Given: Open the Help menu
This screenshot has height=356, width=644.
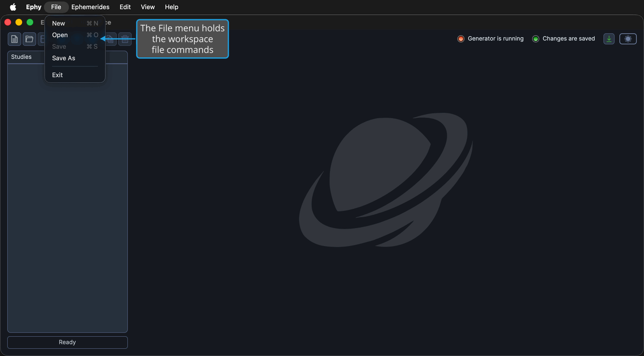Looking at the screenshot, I should [x=171, y=7].
